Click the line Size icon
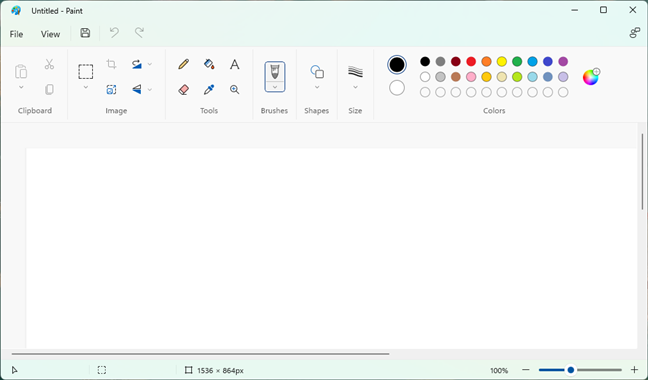The width and height of the screenshot is (648, 380). [355, 71]
